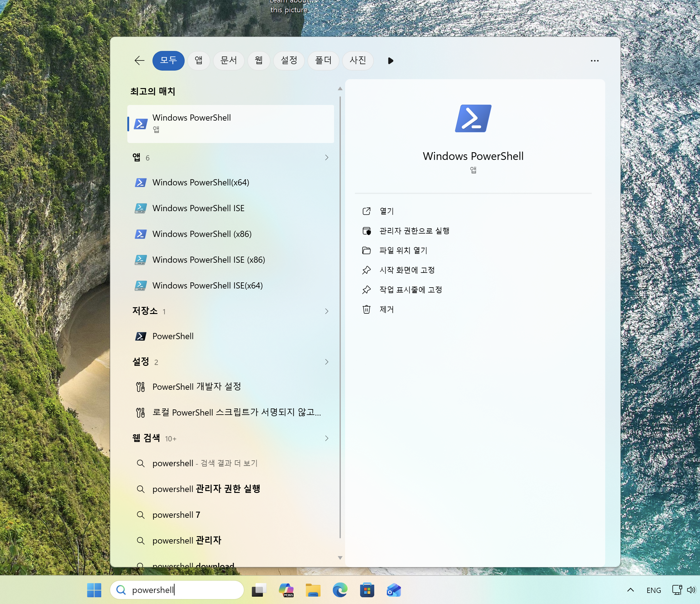700x604 pixels.
Task: Open the three-dot options menu
Action: [x=594, y=61]
